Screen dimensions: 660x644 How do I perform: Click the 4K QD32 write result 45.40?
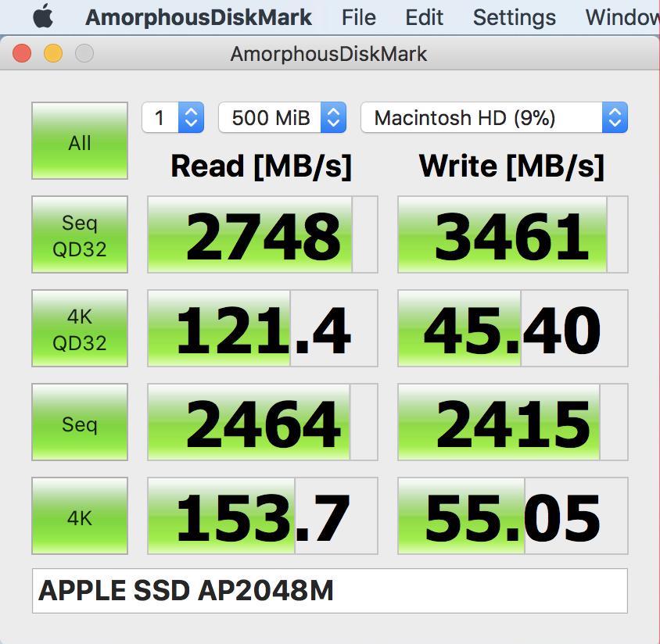513,328
